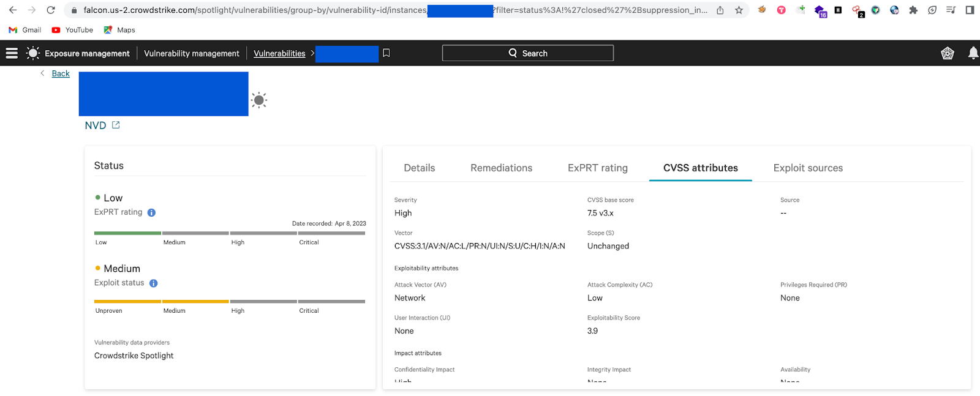Open the Gmail bookmark
The image size is (980, 396).
pos(25,30)
